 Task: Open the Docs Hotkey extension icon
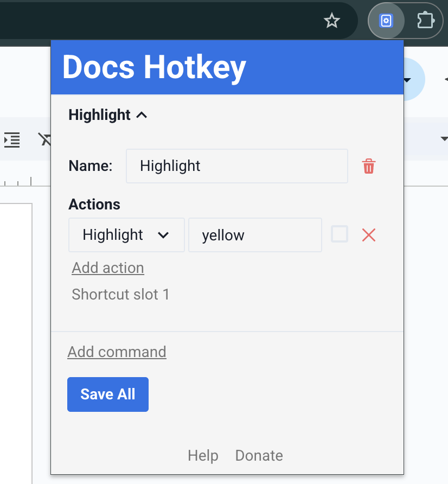coord(386,21)
